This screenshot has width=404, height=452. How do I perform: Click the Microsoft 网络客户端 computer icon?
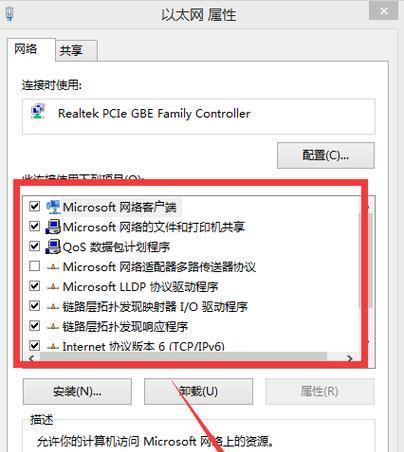coord(53,207)
